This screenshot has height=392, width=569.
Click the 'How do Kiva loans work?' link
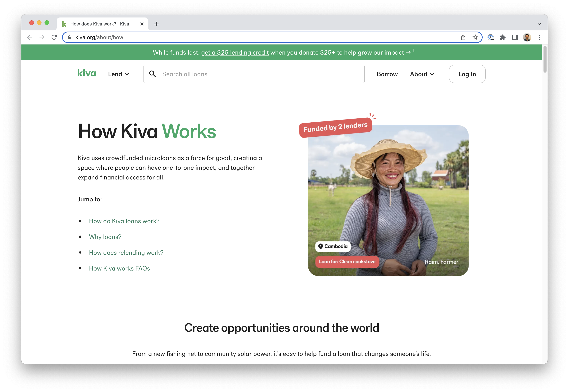pos(124,221)
